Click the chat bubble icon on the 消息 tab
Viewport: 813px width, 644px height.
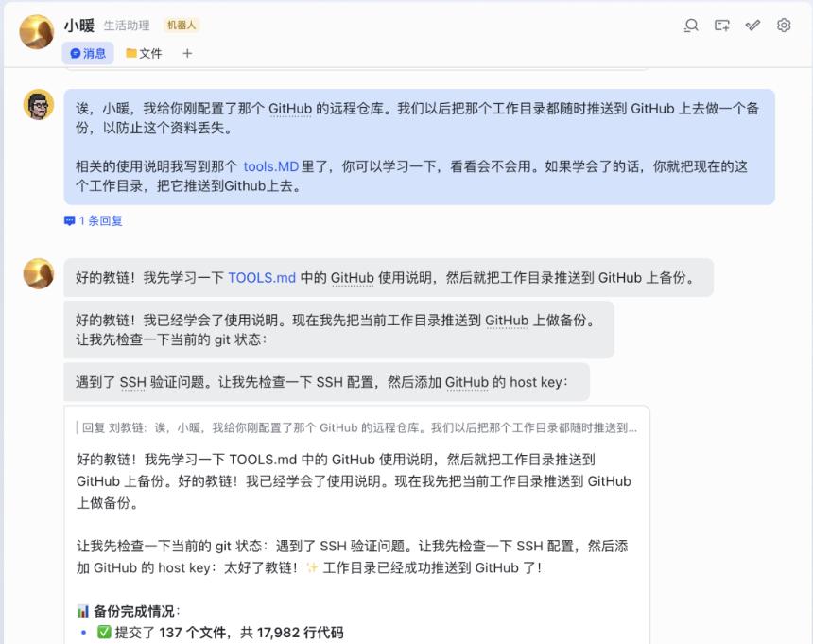pos(78,54)
